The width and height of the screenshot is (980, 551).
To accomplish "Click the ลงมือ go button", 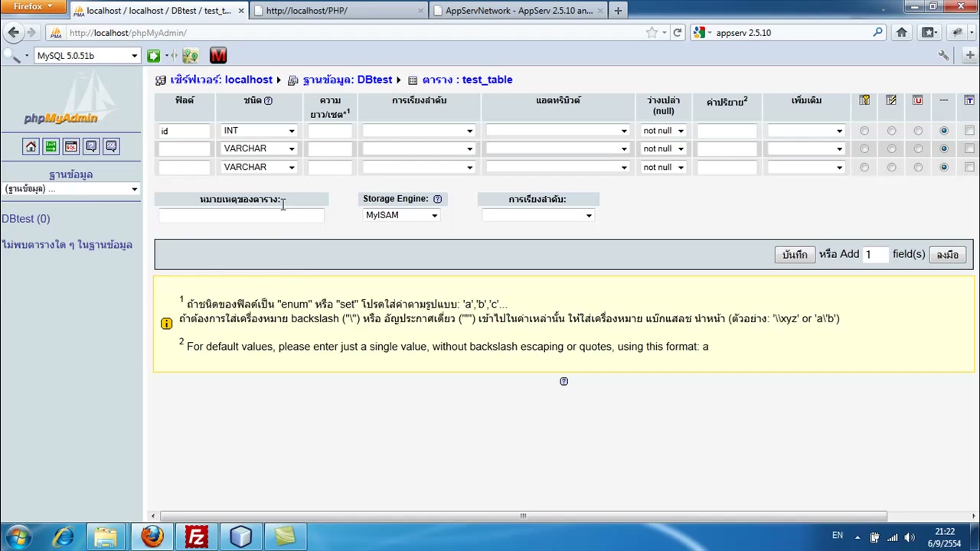I will 948,255.
